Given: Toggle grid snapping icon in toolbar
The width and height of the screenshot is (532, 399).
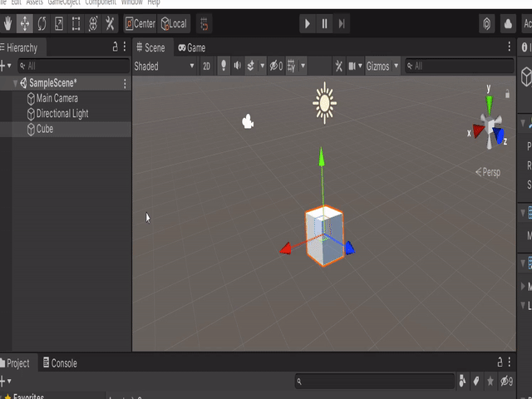Looking at the screenshot, I should (x=204, y=24).
